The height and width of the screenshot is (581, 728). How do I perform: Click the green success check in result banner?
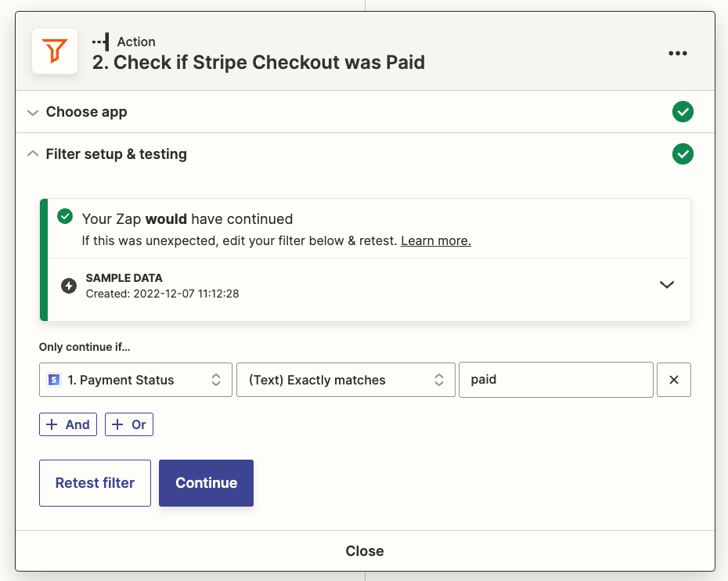66,217
